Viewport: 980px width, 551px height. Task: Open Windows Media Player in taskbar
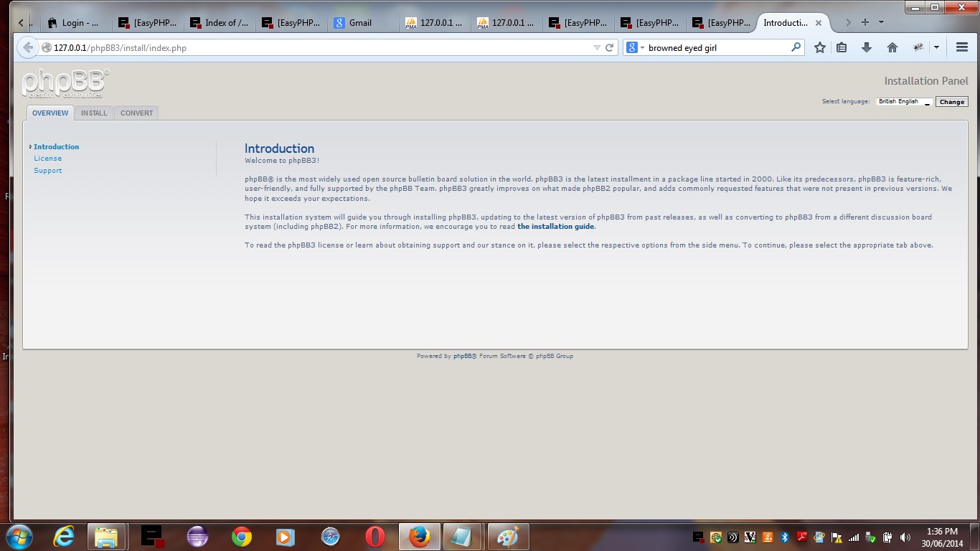(286, 536)
